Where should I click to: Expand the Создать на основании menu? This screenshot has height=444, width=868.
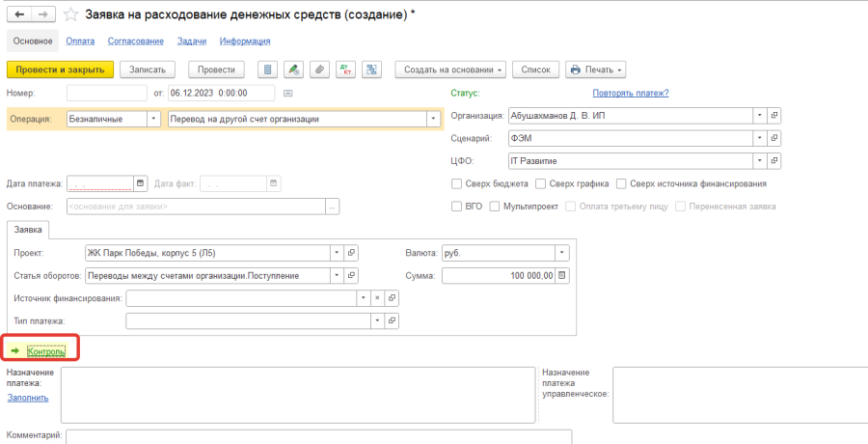450,69
